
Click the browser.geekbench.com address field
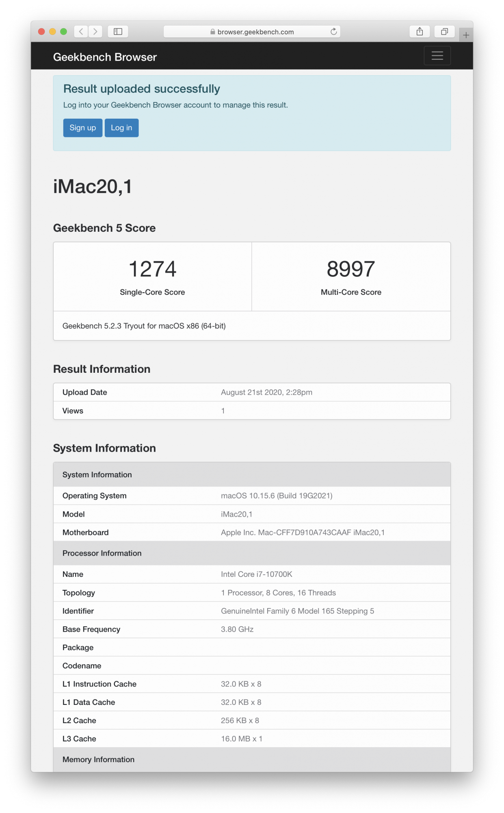click(x=252, y=32)
